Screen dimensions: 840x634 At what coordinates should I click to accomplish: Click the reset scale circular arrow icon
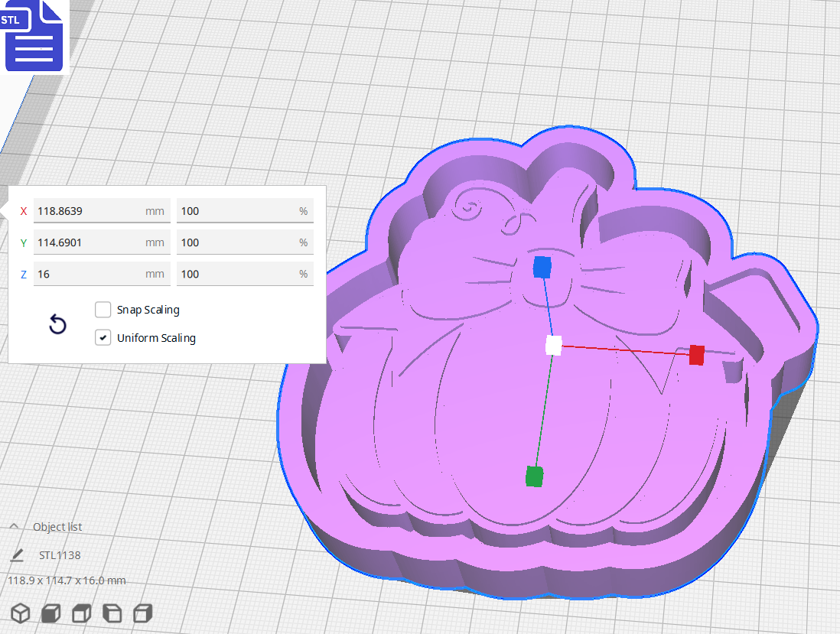click(57, 324)
